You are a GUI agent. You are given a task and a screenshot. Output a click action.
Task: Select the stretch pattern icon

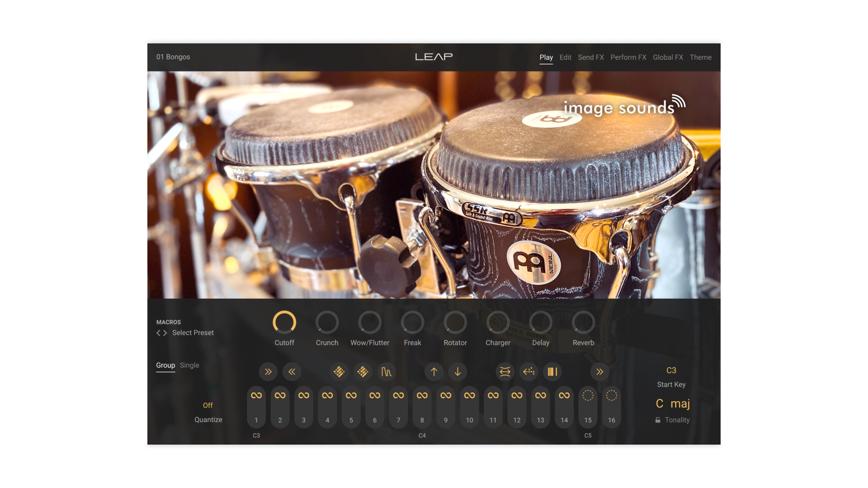point(505,371)
